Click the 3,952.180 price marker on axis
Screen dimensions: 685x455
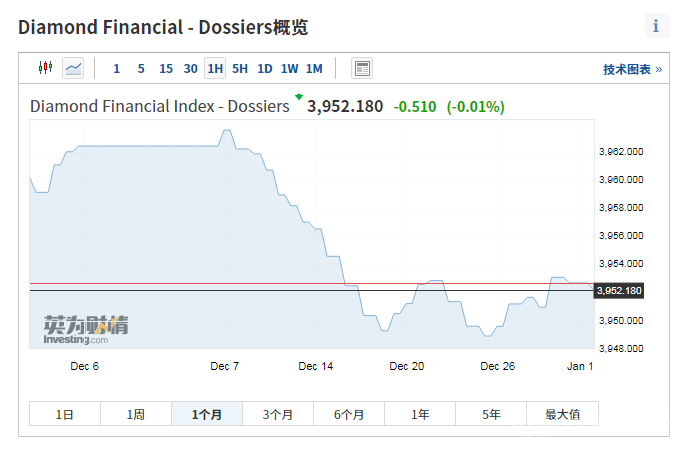619,290
